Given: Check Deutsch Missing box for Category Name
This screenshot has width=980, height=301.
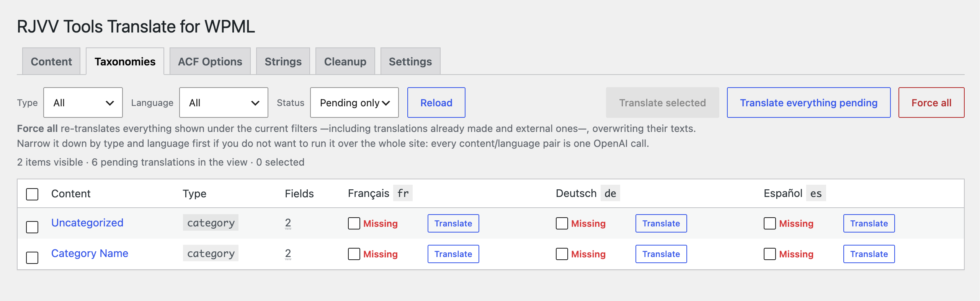Looking at the screenshot, I should click(562, 254).
